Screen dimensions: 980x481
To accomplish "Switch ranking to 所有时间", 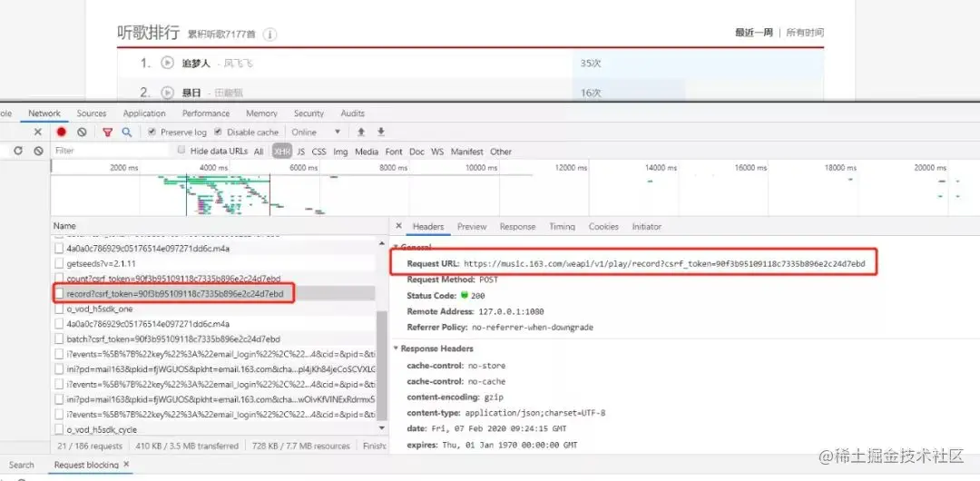I will [x=805, y=33].
